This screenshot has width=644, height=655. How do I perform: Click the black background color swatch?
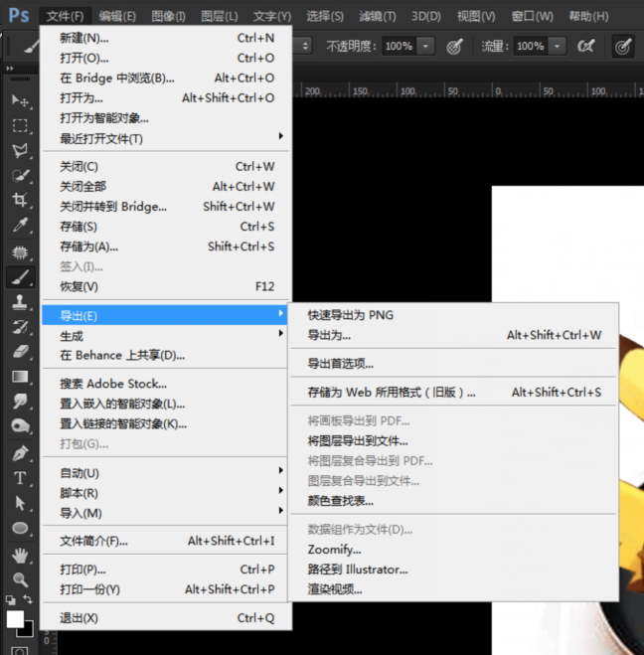tap(28, 631)
